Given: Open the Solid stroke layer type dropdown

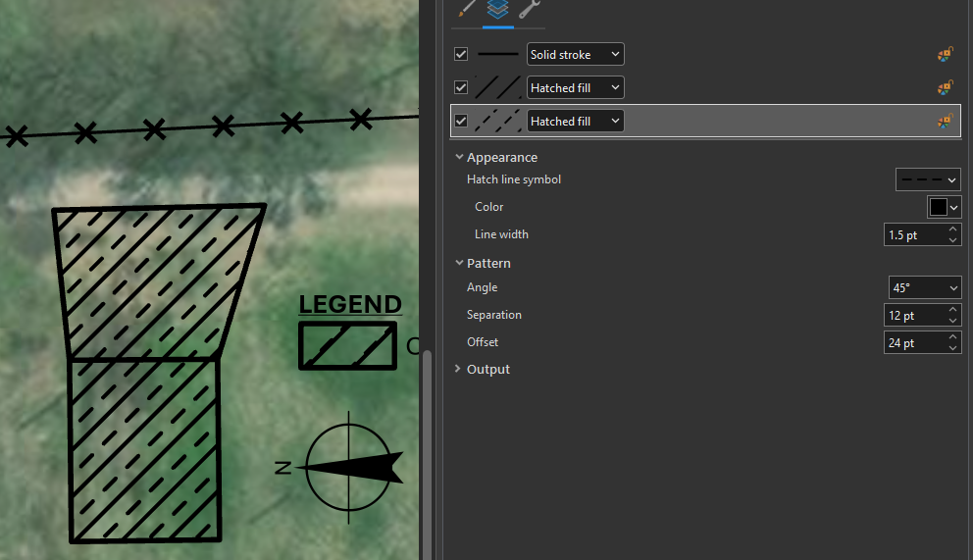Looking at the screenshot, I should tap(575, 54).
